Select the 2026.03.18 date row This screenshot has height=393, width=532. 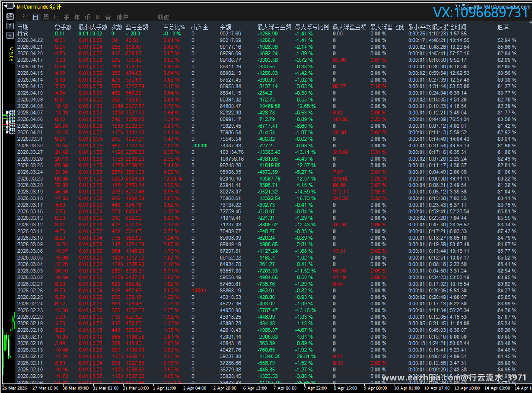point(30,198)
